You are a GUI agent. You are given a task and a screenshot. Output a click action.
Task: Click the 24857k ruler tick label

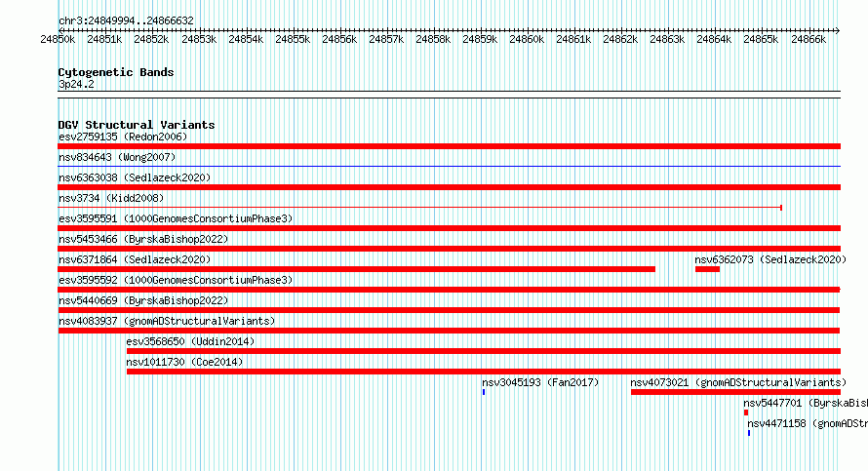tap(386, 39)
